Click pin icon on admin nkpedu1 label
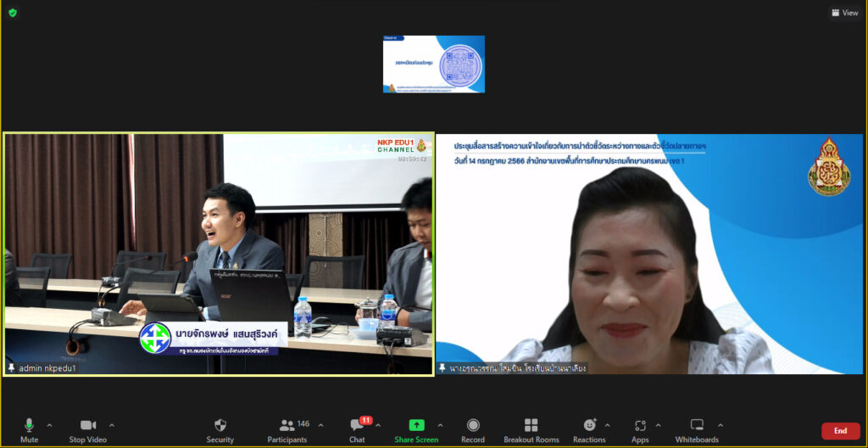This screenshot has height=448, width=868. [11, 368]
